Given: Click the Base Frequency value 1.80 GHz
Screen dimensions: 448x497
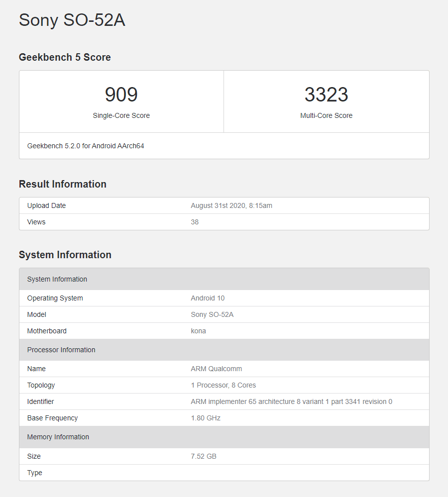Looking at the screenshot, I should click(x=206, y=418).
